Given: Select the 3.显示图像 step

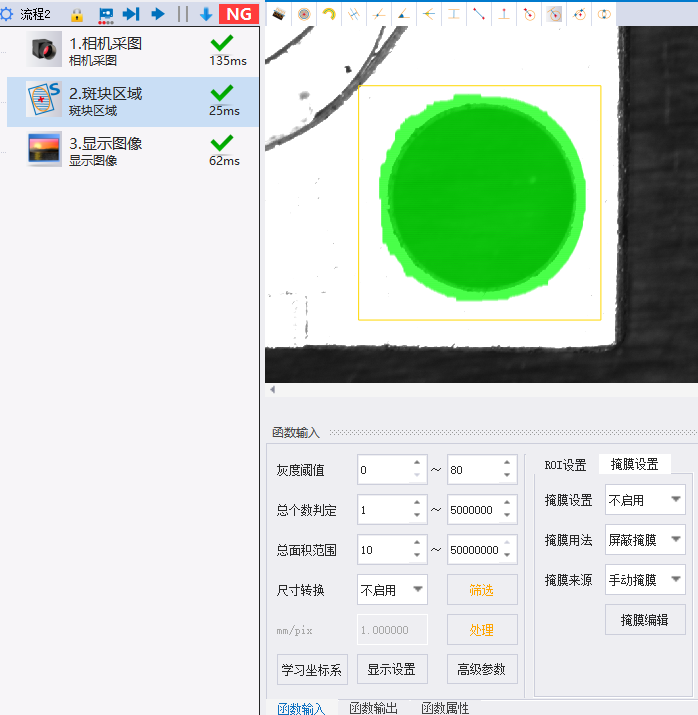Looking at the screenshot, I should tap(133, 151).
